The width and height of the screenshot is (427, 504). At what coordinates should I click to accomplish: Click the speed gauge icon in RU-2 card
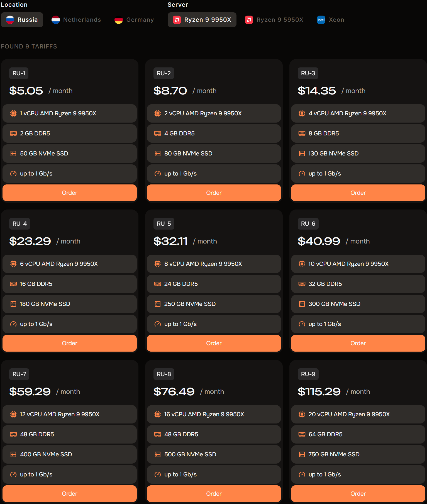[x=158, y=174]
